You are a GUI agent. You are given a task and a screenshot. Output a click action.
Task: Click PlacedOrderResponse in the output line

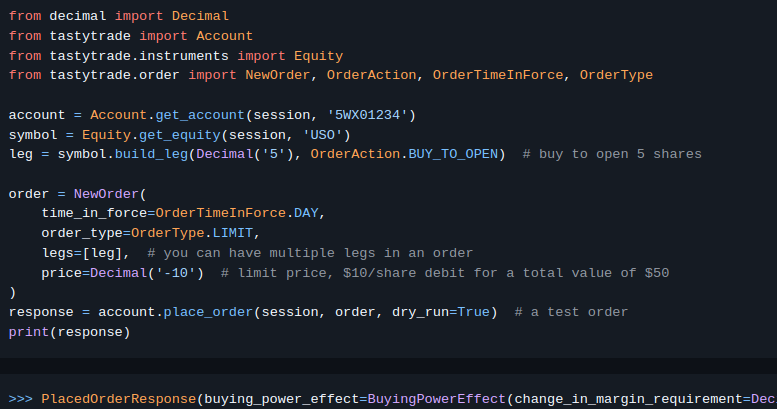click(118, 399)
